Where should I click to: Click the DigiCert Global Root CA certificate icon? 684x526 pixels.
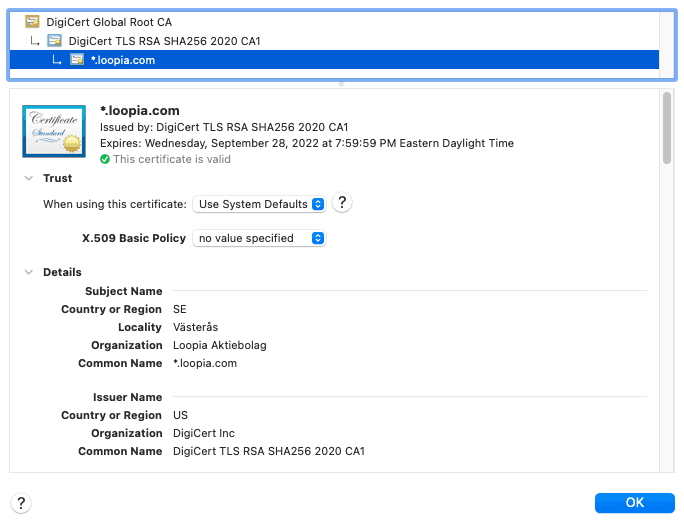pyautogui.click(x=32, y=21)
